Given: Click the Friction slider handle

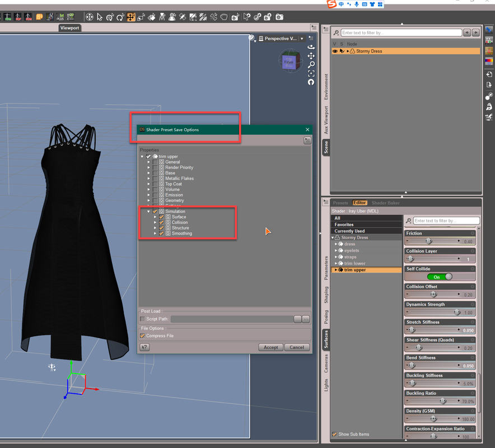Looking at the screenshot, I should pyautogui.click(x=428, y=241).
